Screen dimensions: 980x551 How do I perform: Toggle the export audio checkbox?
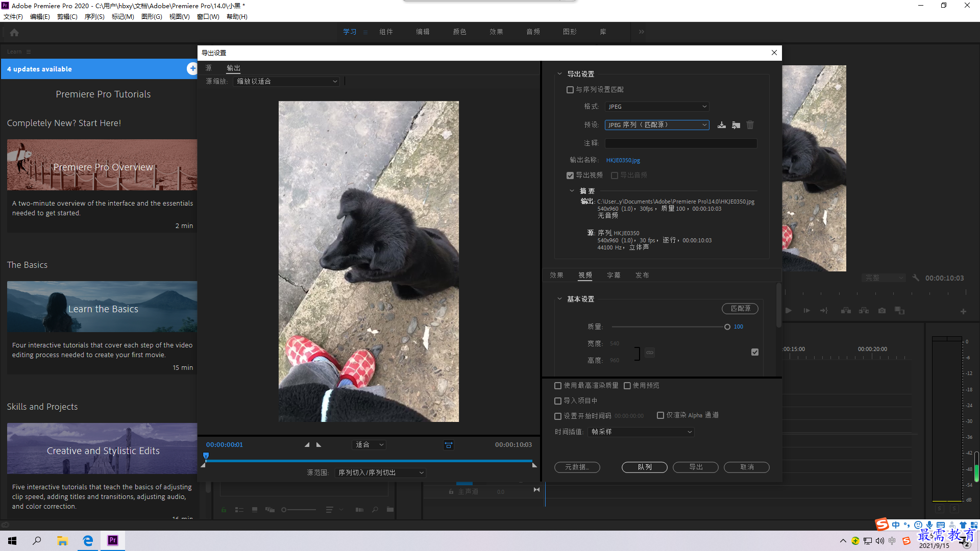615,176
